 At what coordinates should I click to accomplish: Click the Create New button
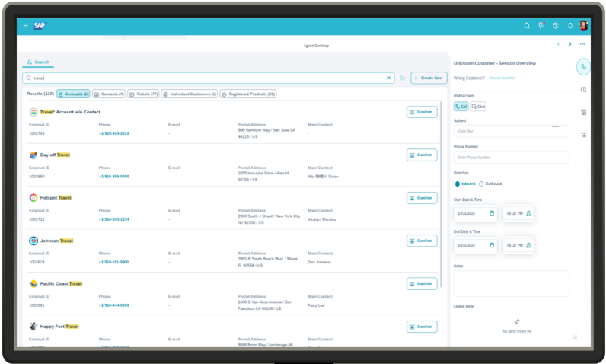[429, 78]
